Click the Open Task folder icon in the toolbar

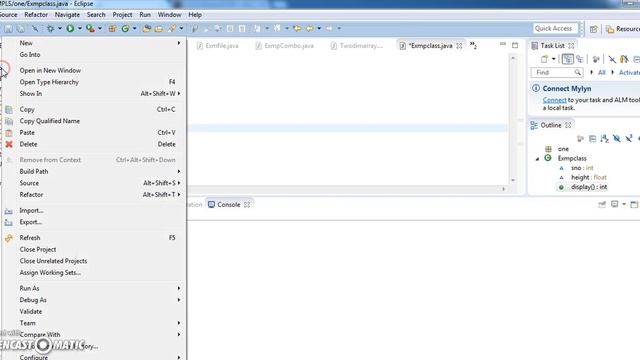[x=159, y=29]
